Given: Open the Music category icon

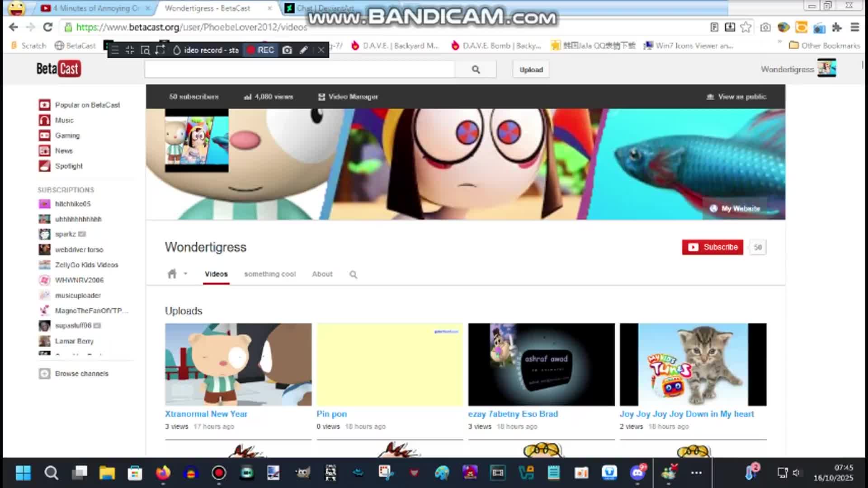Looking at the screenshot, I should [x=44, y=120].
